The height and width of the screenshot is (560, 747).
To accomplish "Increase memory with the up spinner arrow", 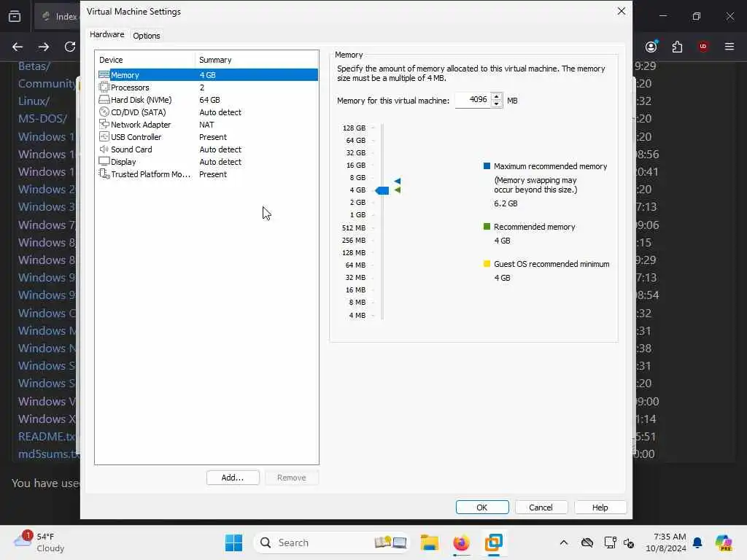I will tap(496, 96).
